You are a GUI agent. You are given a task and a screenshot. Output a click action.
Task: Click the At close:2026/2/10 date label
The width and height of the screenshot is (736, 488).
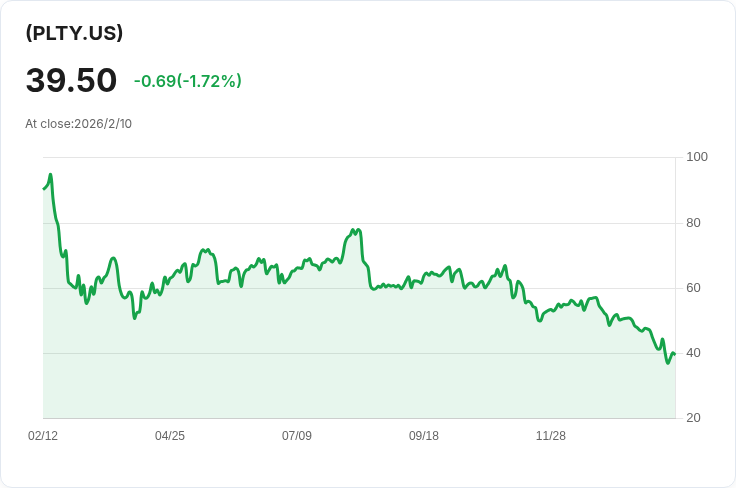(79, 124)
